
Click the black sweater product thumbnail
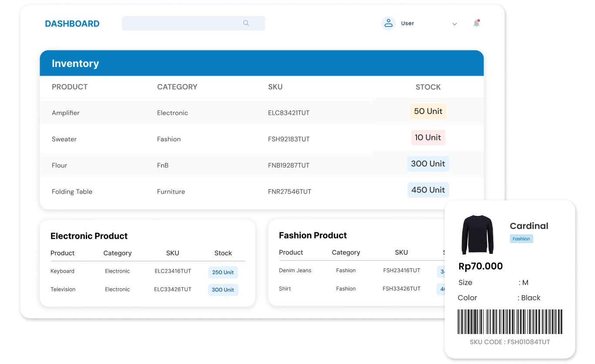point(477,235)
